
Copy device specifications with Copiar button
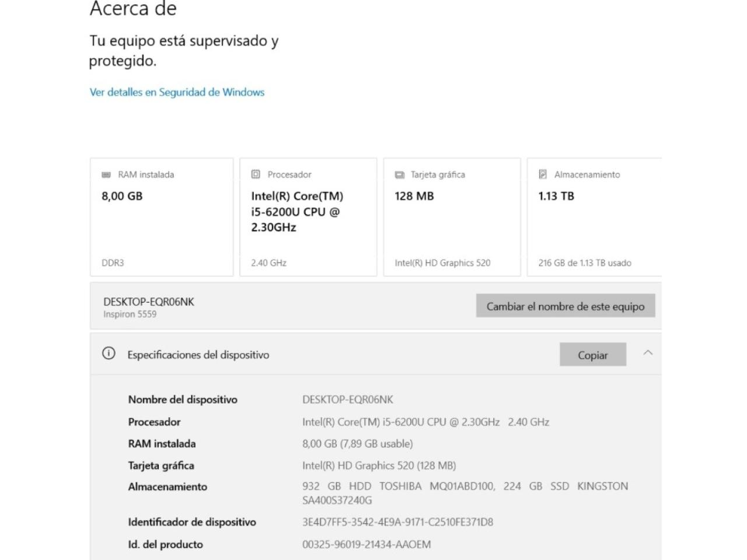pos(593,355)
